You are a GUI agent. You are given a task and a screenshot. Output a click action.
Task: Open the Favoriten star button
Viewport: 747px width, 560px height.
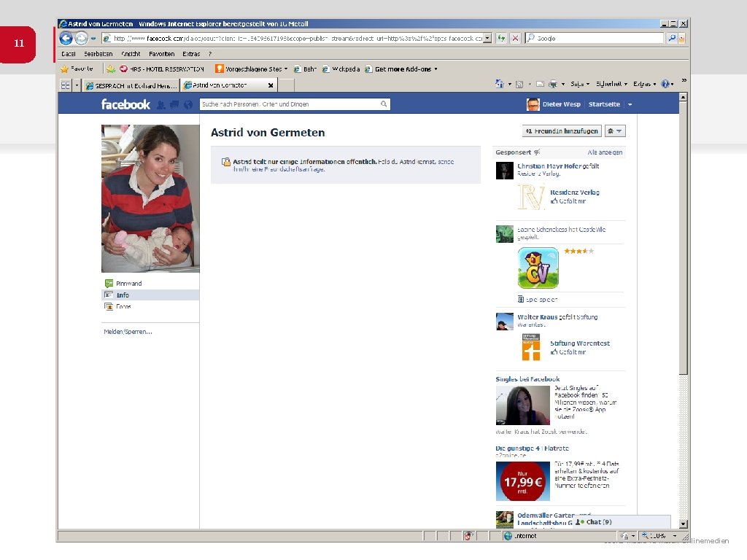tap(77, 69)
